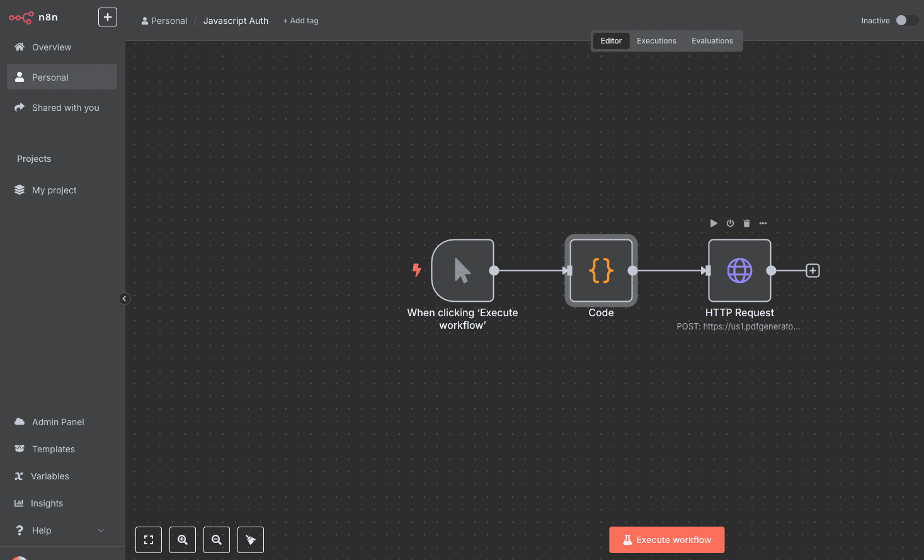Collapse the left sidebar with the chevron
Image resolution: width=924 pixels, height=560 pixels.
125,299
